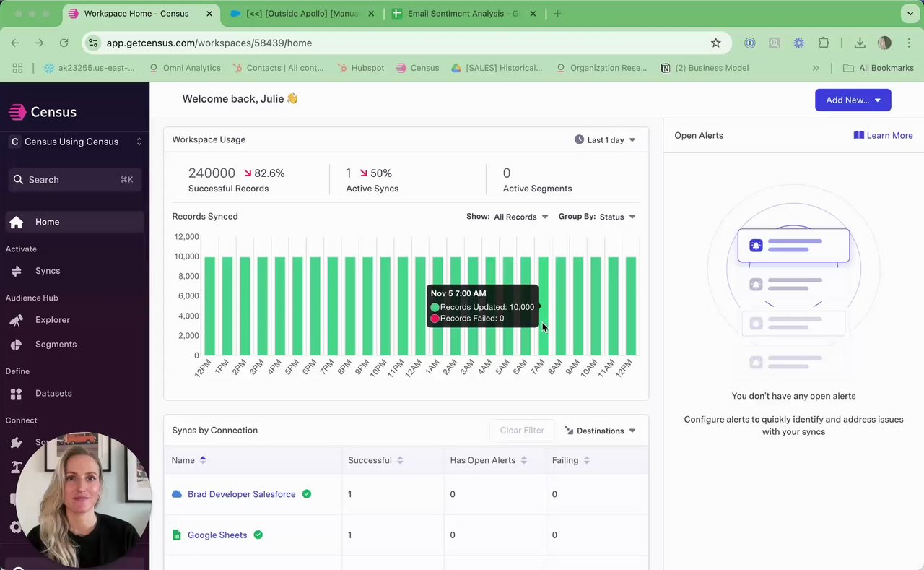Image resolution: width=924 pixels, height=570 pixels.
Task: Click the green check next to Google Sheets
Action: click(258, 535)
